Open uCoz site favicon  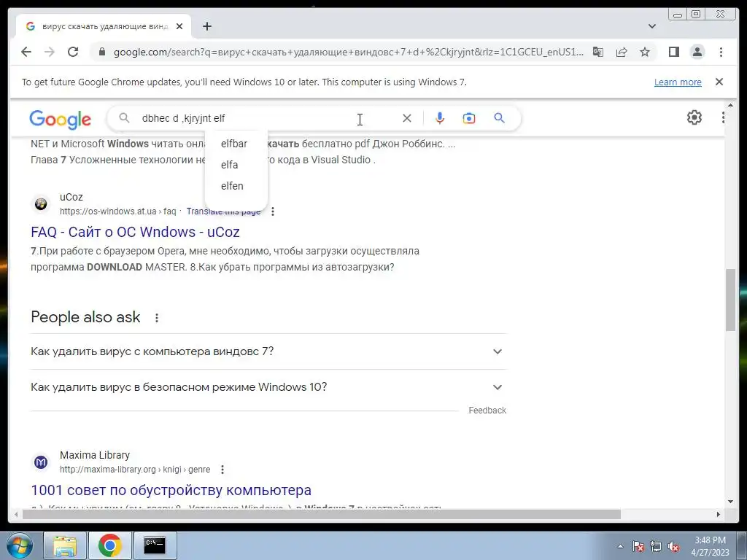[x=41, y=204]
